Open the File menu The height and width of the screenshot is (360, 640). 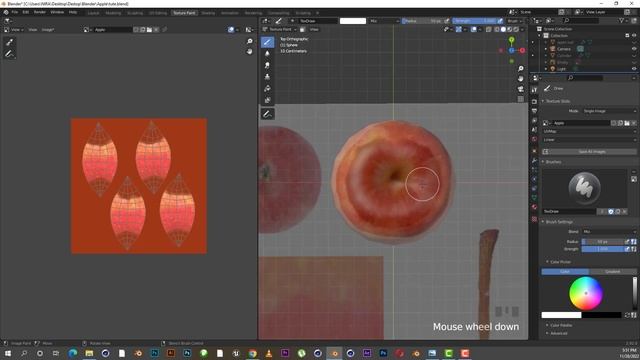[15, 12]
